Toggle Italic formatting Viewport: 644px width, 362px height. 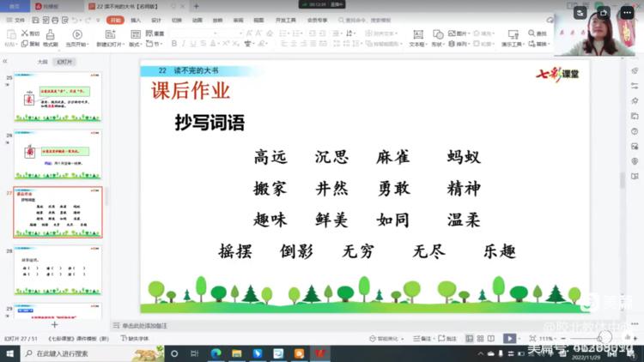[184, 44]
